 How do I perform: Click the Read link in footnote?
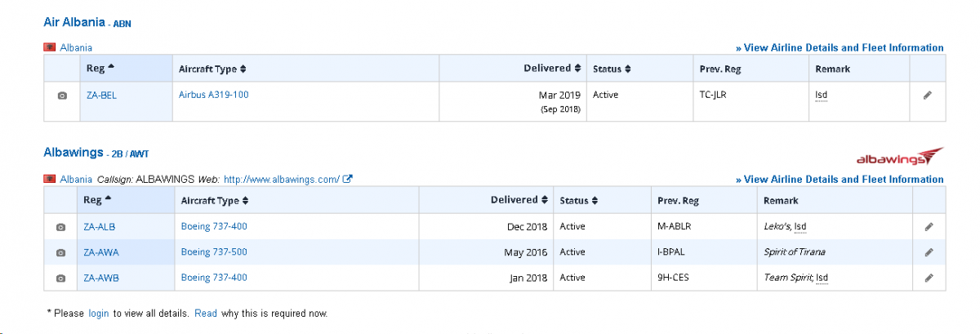tap(206, 314)
